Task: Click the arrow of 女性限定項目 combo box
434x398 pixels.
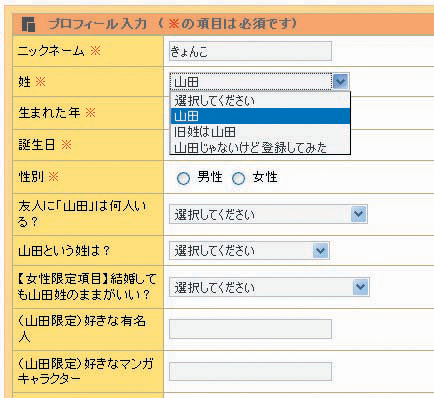Action: pyautogui.click(x=360, y=287)
